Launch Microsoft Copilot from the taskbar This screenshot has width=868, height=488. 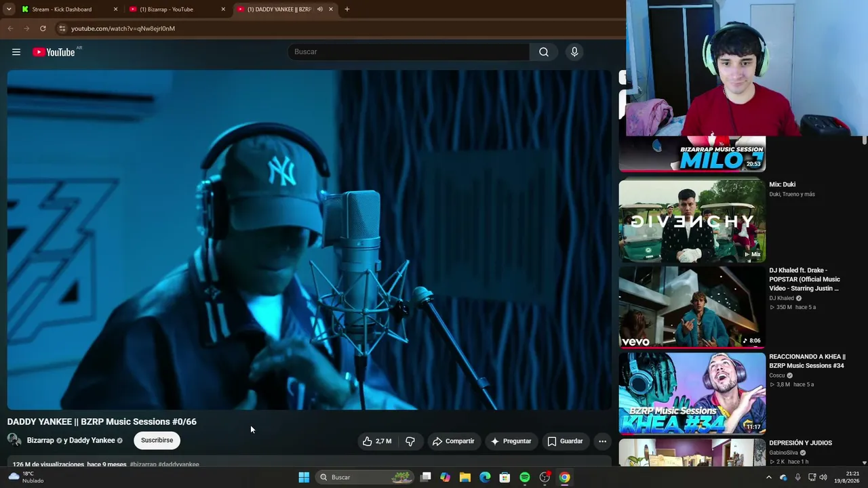tap(445, 477)
